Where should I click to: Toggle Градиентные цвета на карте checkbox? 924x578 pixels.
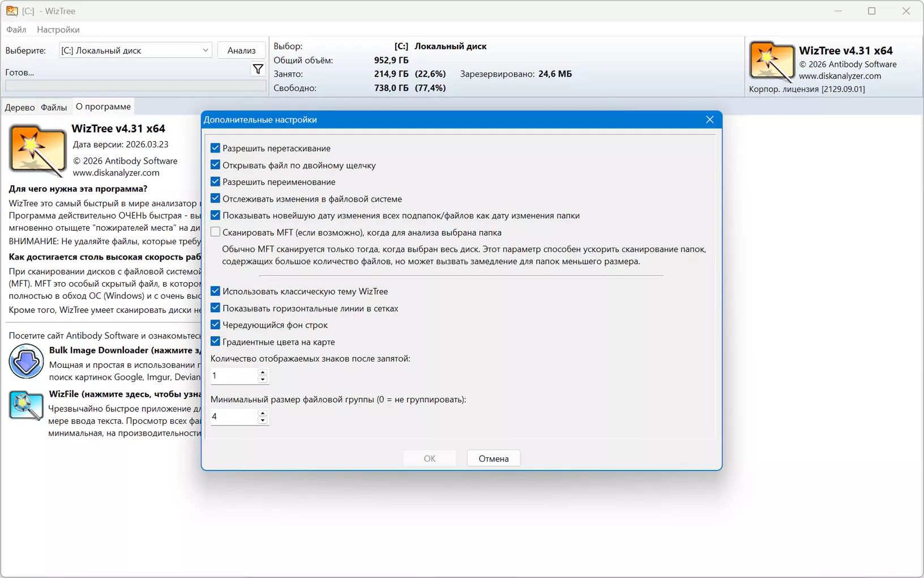(x=215, y=342)
